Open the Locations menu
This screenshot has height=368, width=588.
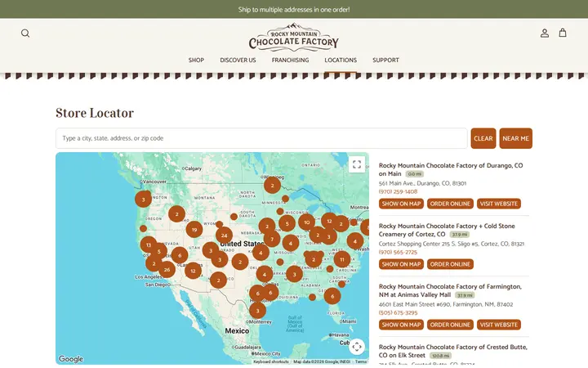[341, 60]
